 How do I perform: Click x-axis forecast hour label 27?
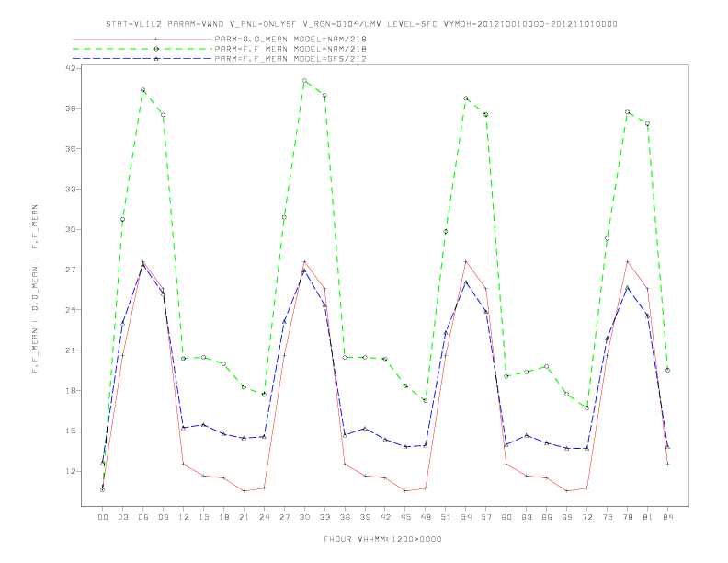click(284, 517)
